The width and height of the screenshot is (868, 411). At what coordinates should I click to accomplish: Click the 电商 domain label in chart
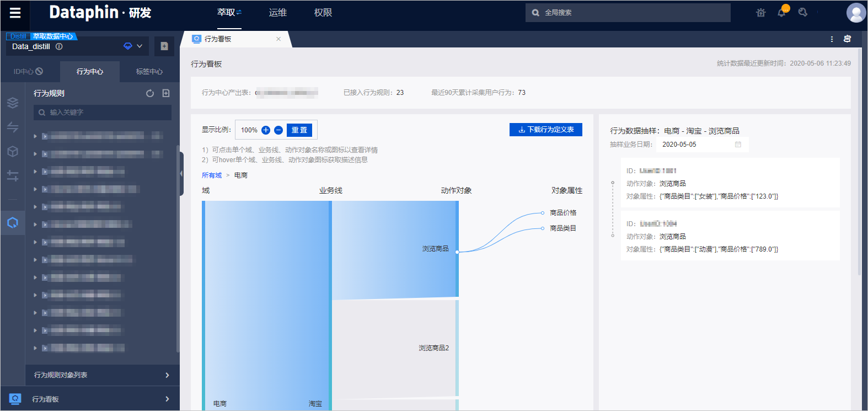tap(220, 404)
